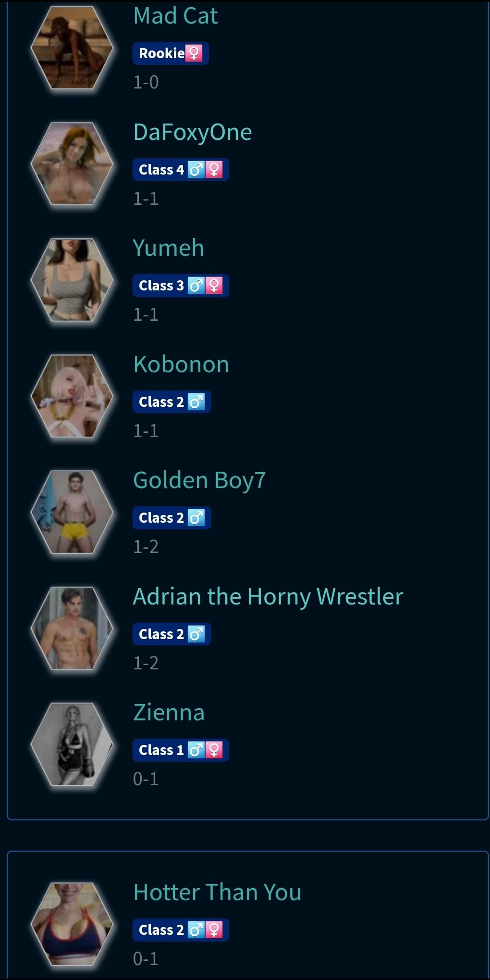Image resolution: width=490 pixels, height=980 pixels.
Task: Open the Hotter Than You profile link
Action: coord(217,892)
